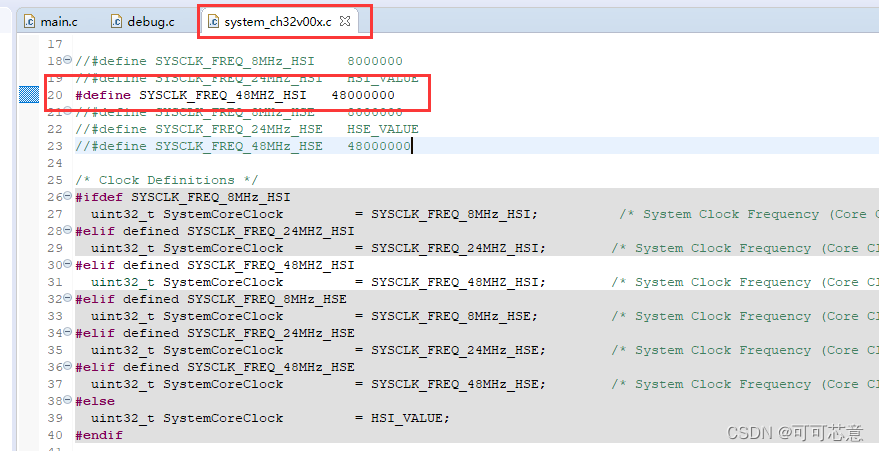Collapse the #elif fold at line 28
Screen dimensions: 879x451
point(67,230)
